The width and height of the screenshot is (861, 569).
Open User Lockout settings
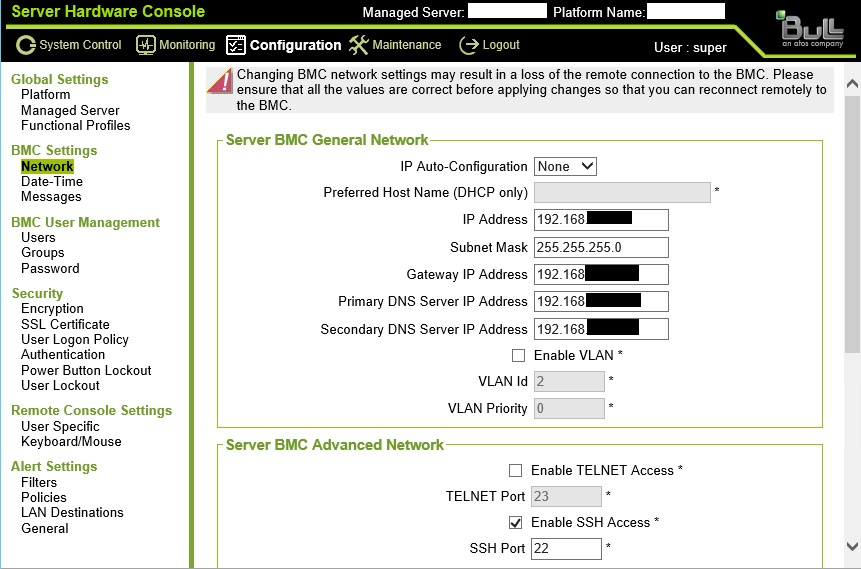tap(60, 386)
